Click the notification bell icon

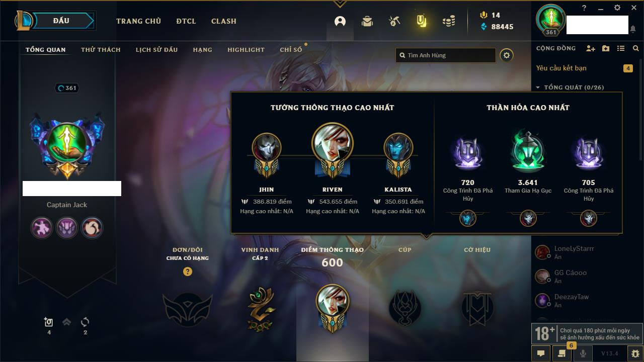pos(633,29)
